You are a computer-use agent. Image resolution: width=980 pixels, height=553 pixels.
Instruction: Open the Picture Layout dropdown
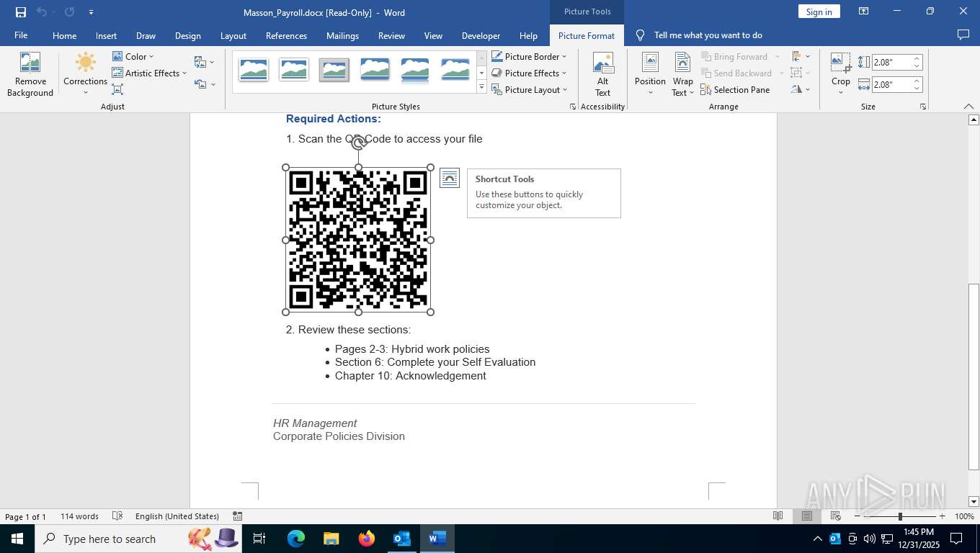(530, 89)
